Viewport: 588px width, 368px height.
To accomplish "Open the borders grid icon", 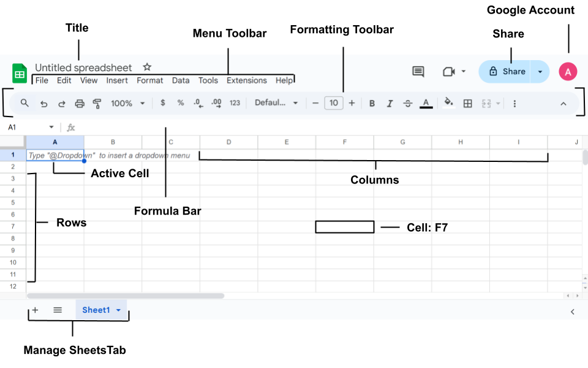I will [468, 104].
